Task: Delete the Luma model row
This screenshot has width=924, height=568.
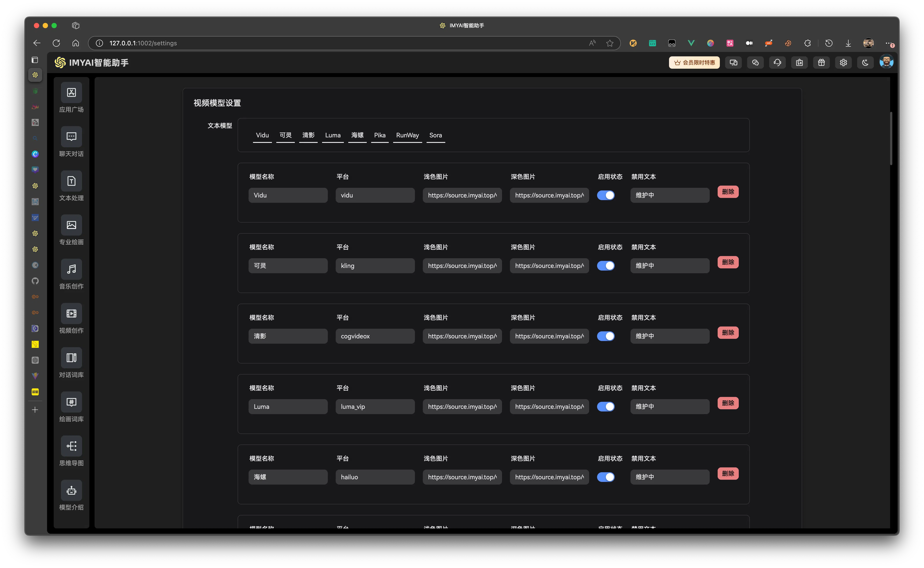Action: point(728,403)
